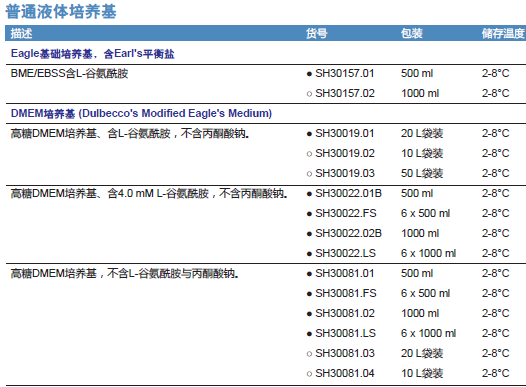This screenshot has width=526, height=387.
Task: Click the 50 L袋装 packaging cell
Action: (422, 173)
